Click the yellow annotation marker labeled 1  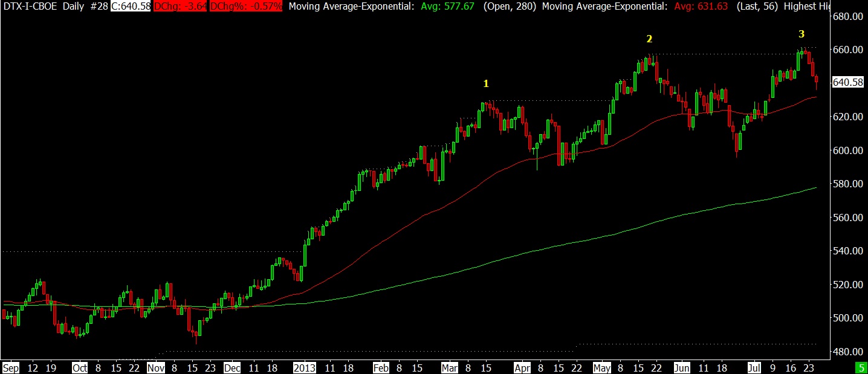click(x=485, y=83)
